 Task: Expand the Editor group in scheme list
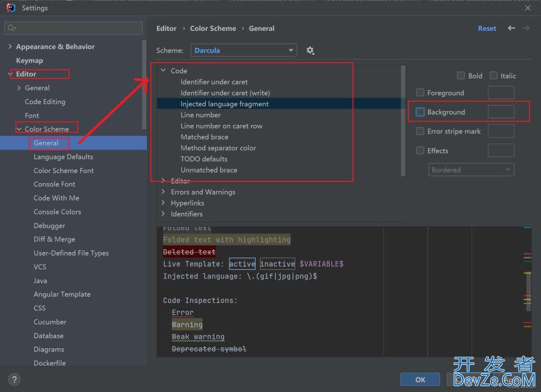coord(163,180)
